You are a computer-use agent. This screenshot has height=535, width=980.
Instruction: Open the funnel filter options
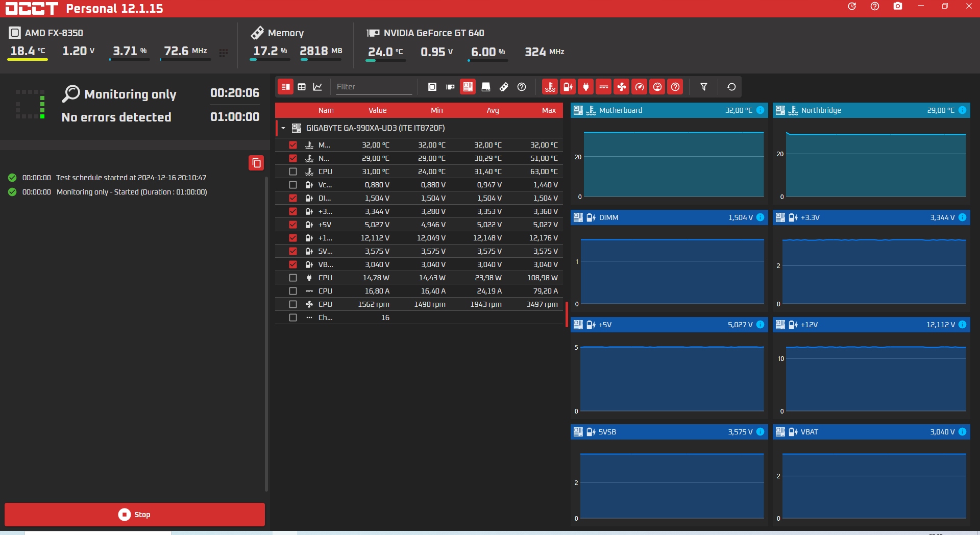[704, 87]
